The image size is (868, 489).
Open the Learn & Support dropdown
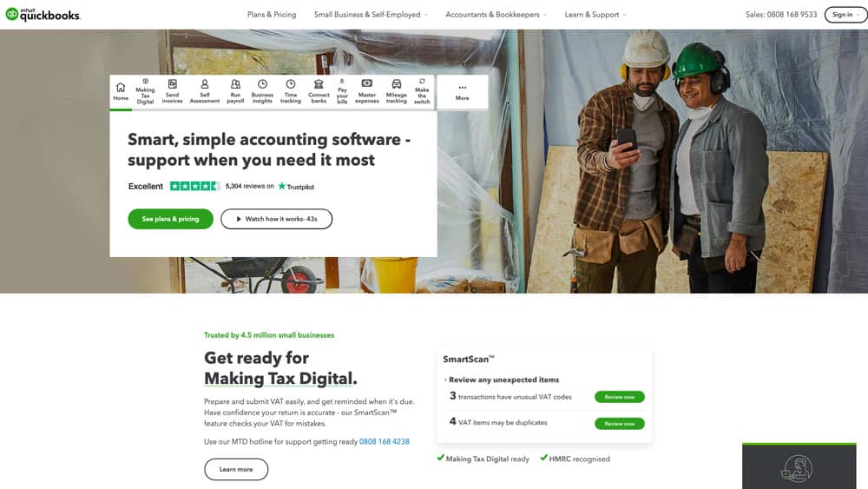point(595,15)
